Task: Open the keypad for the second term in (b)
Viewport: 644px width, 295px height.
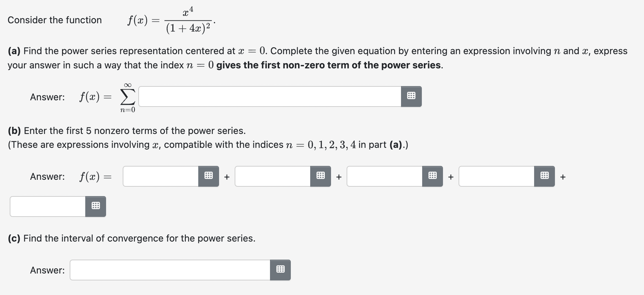Action: [x=320, y=176]
